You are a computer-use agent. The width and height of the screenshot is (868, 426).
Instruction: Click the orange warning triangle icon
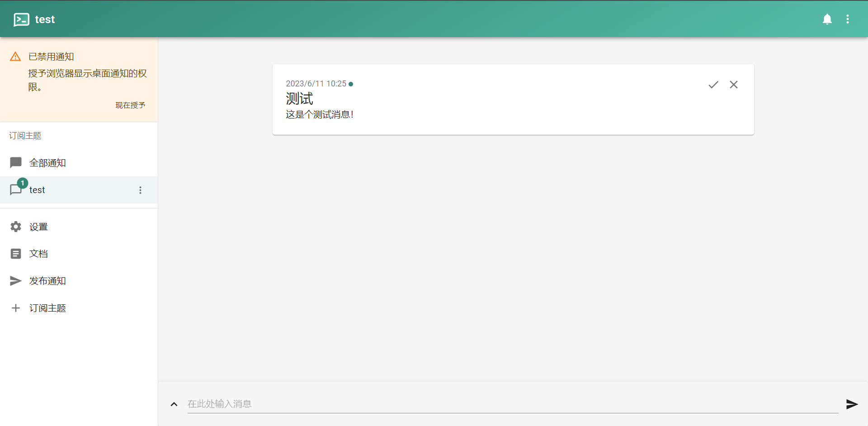[15, 57]
